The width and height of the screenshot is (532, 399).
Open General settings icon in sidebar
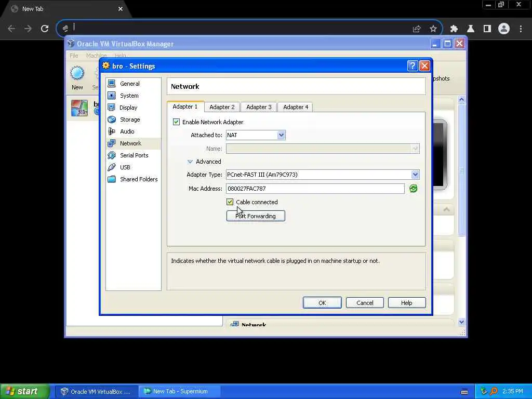point(112,84)
